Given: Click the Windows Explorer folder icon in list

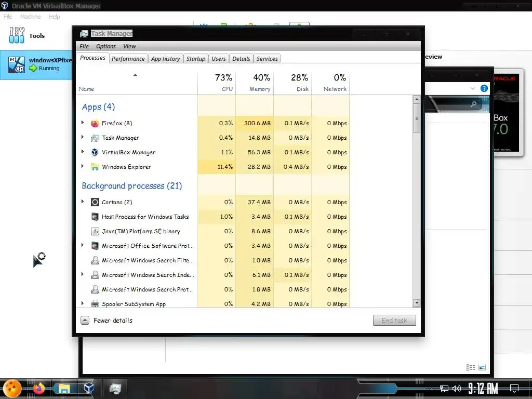Looking at the screenshot, I should click(95, 167).
